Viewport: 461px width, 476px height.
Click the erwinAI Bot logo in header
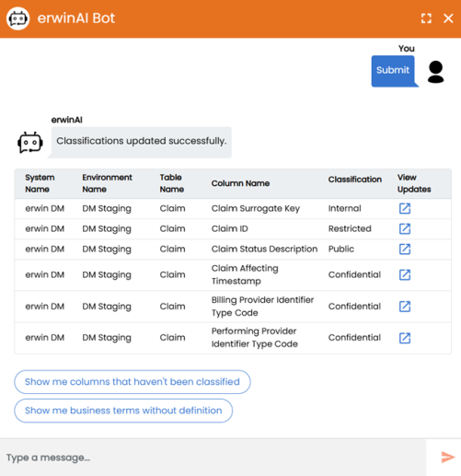point(18,18)
